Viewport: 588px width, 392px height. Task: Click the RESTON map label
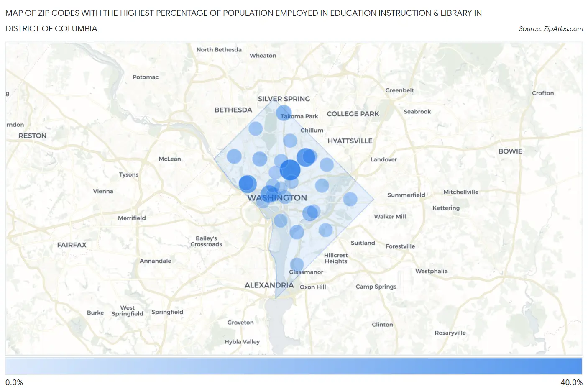coord(33,136)
